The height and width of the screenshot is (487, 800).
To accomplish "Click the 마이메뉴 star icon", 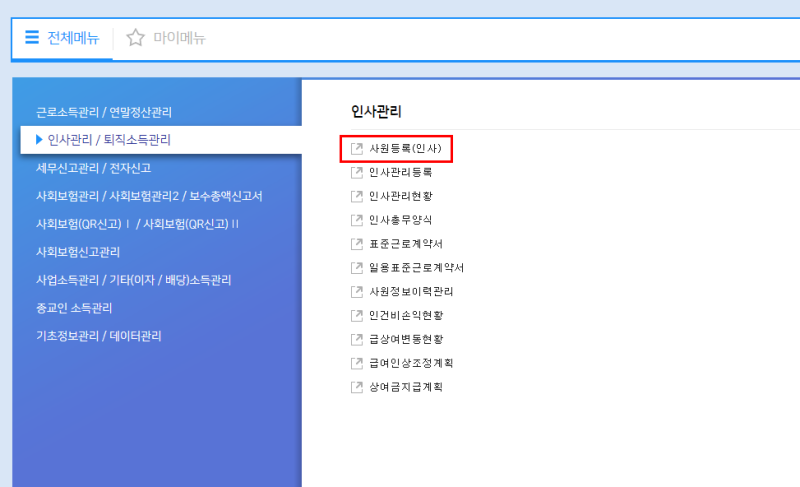I will point(135,38).
